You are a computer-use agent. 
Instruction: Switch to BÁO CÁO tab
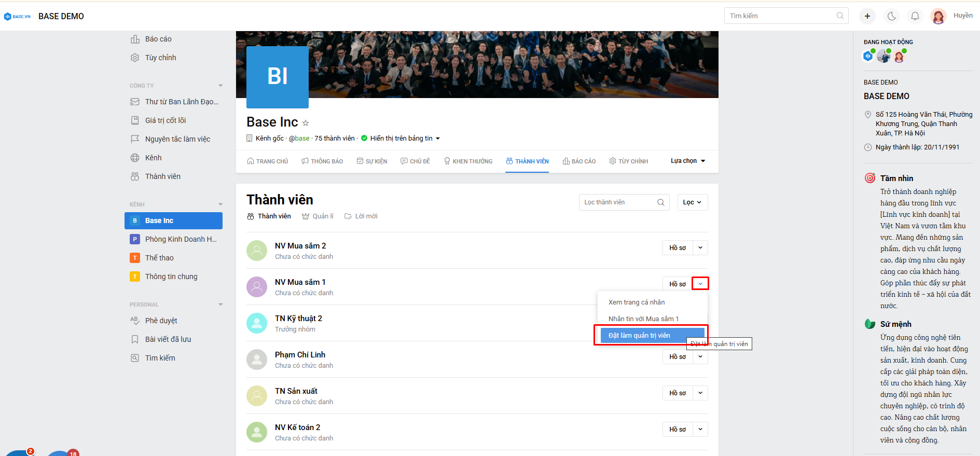tap(579, 161)
